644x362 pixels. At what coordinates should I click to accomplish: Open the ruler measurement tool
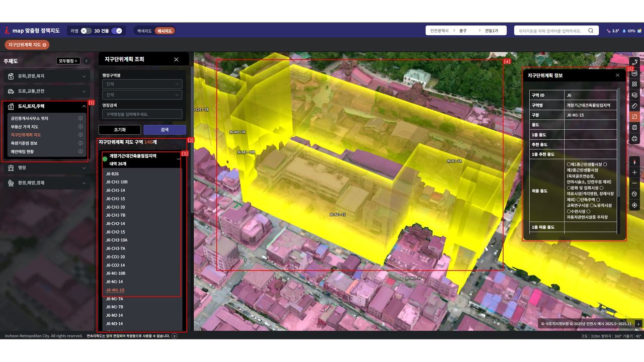(634, 106)
